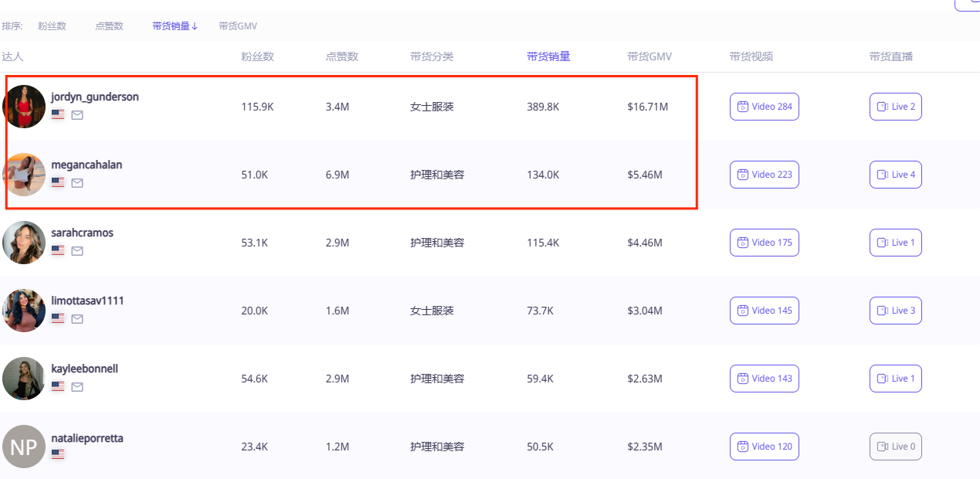Click the Live 4 button for megancahalan
This screenshot has height=479, width=980.
click(x=895, y=174)
